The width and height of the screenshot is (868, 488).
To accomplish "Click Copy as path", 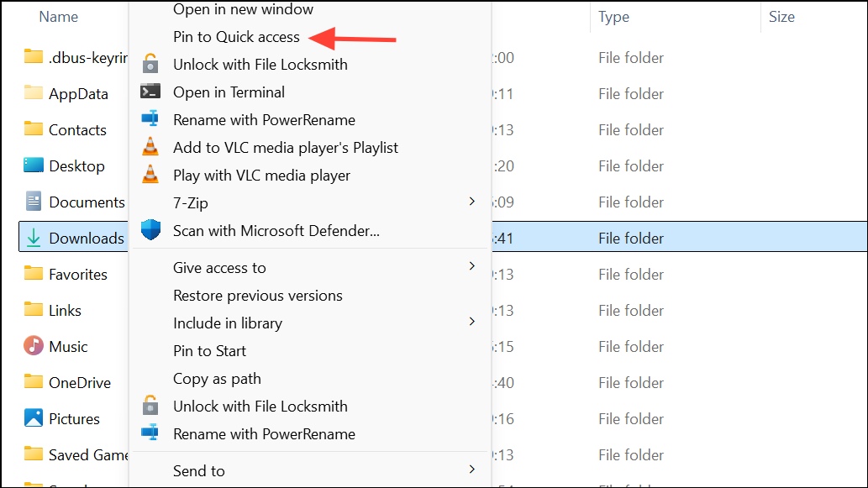I will (x=217, y=378).
